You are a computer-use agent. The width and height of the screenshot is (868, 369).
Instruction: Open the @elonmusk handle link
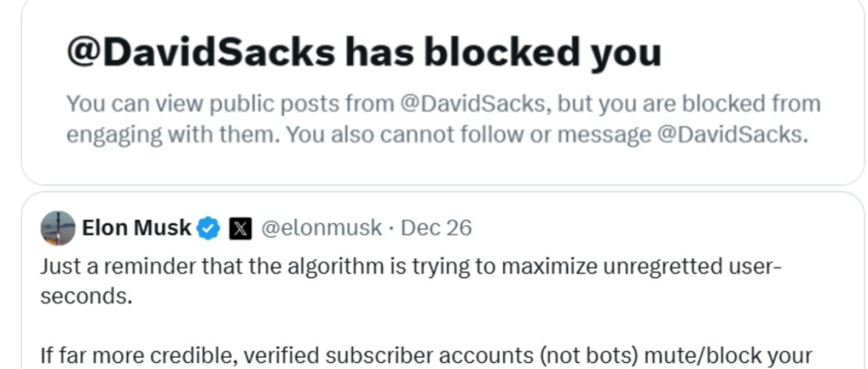[x=321, y=227]
